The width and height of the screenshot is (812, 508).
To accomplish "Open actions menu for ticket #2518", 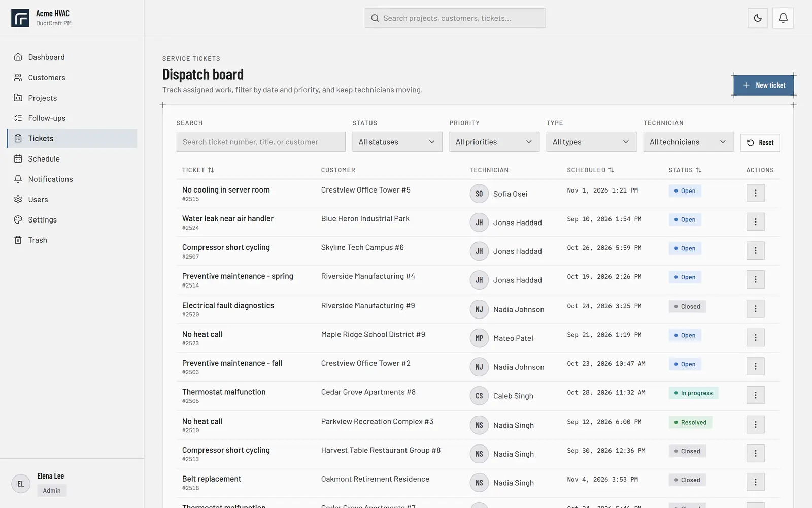I will pos(755,482).
